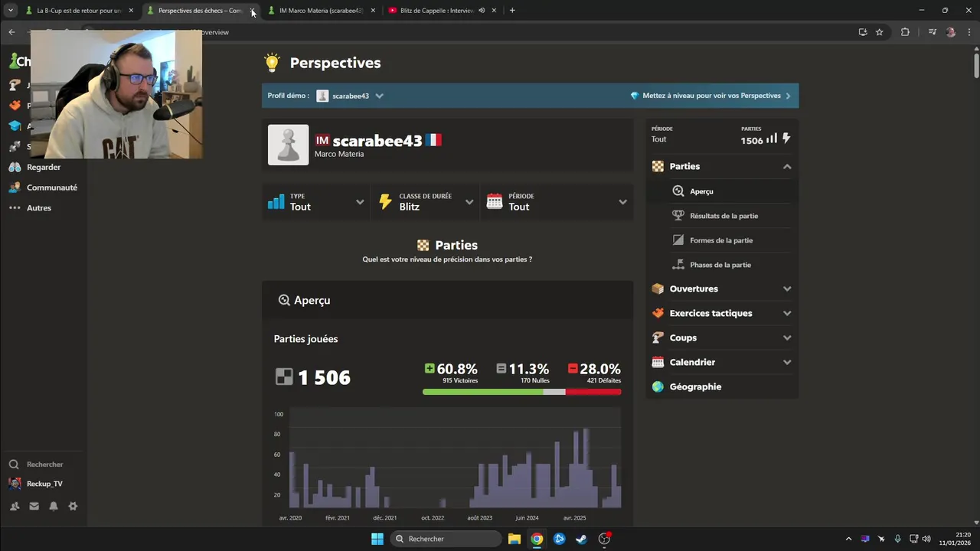
Task: Open the browser extensions puzzle icon
Action: [x=905, y=32]
